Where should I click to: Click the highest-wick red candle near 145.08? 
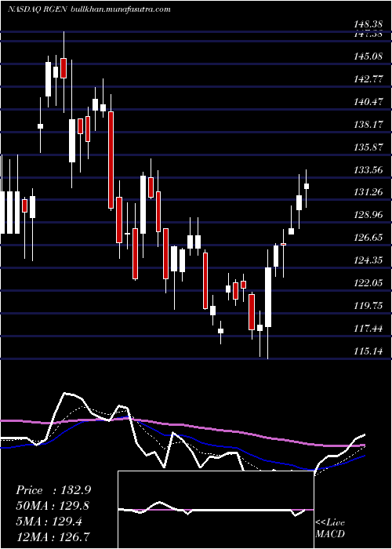click(x=64, y=68)
